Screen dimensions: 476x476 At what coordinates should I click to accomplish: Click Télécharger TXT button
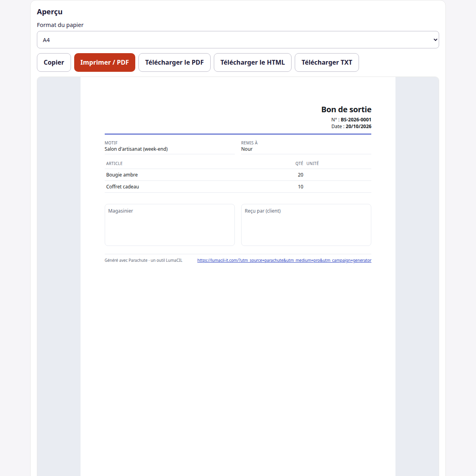point(327,62)
